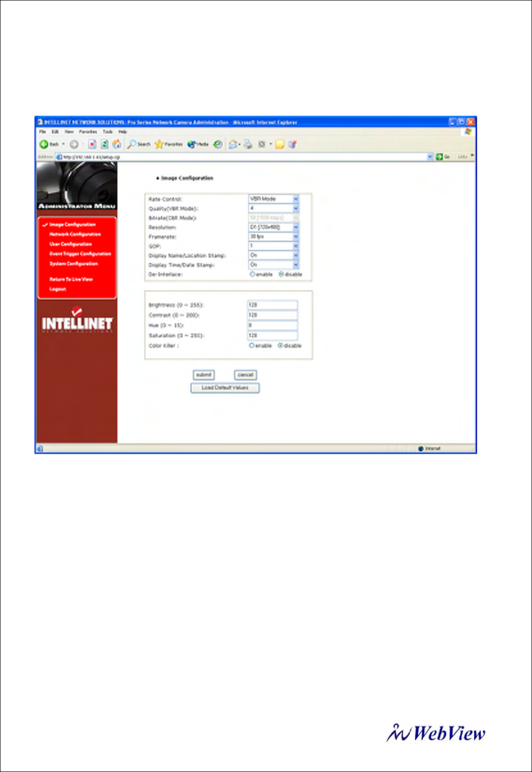Stop page loading with the red X icon

(92, 144)
